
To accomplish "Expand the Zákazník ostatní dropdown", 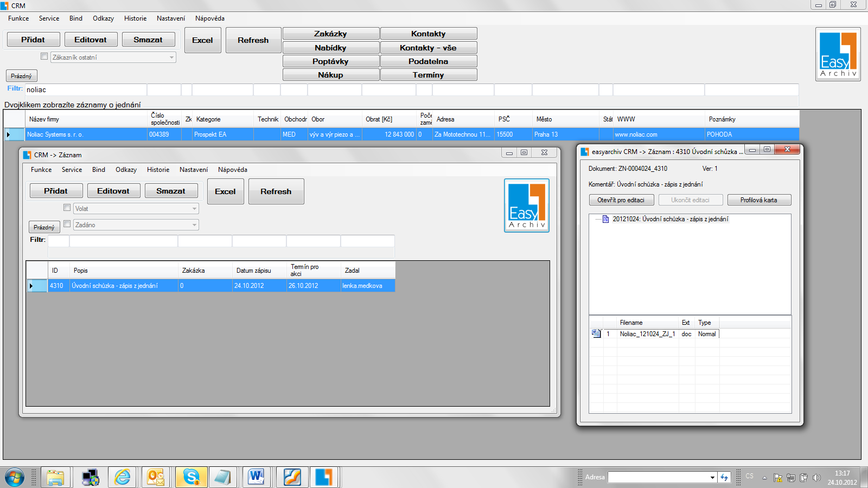I will click(171, 57).
